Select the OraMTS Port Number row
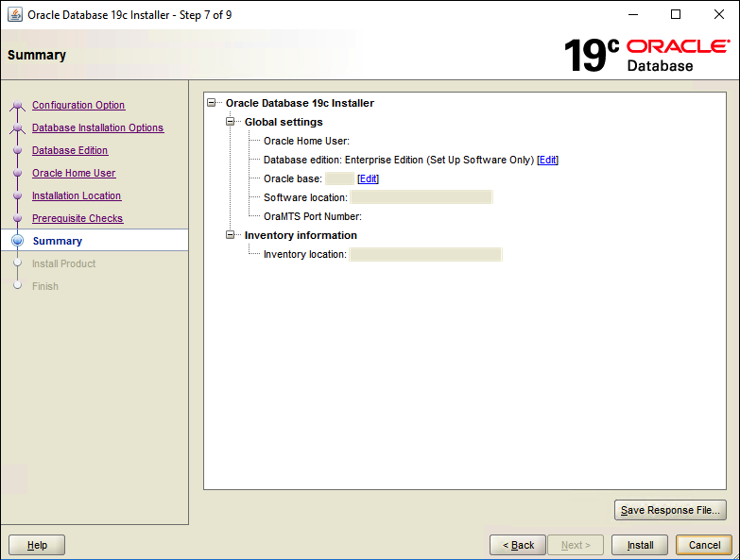740x560 pixels. tap(313, 216)
